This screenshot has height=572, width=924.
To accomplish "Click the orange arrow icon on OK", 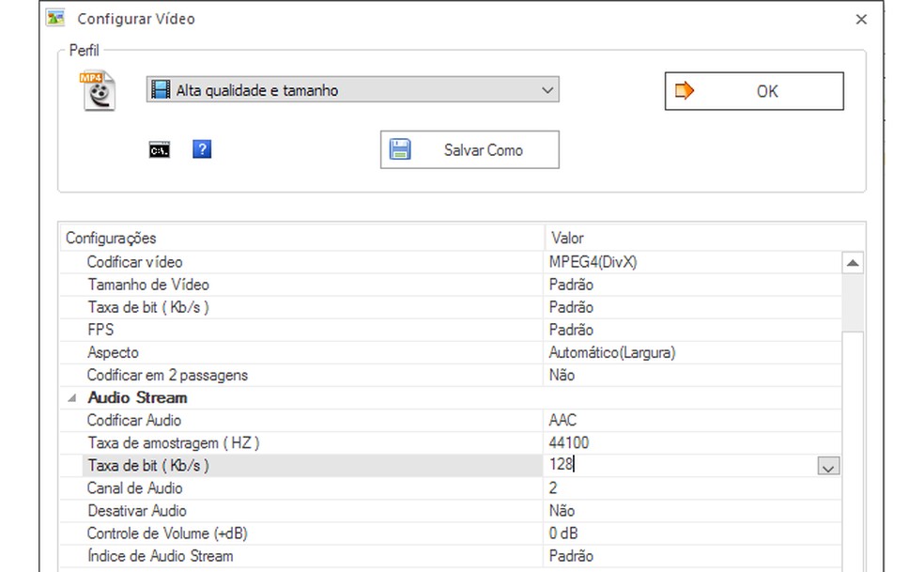I will [x=685, y=91].
